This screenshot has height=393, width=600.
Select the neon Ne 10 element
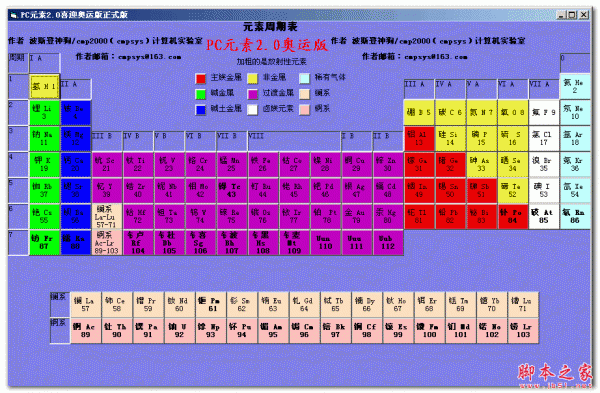(x=575, y=113)
